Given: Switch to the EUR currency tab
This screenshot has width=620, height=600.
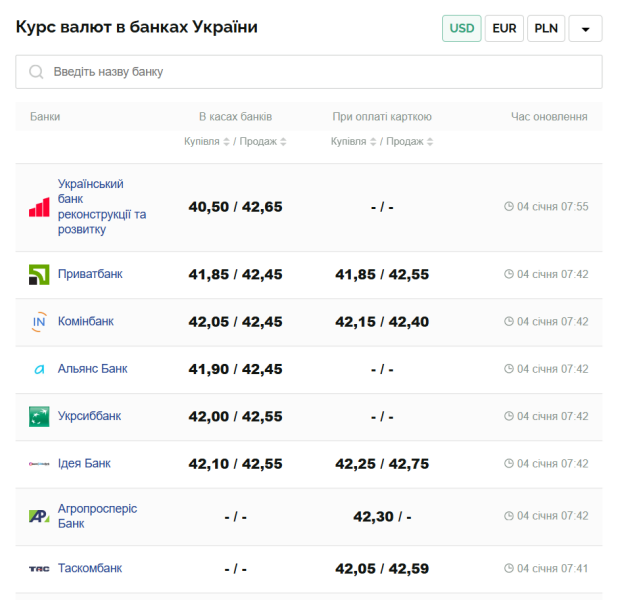Looking at the screenshot, I should [x=505, y=28].
